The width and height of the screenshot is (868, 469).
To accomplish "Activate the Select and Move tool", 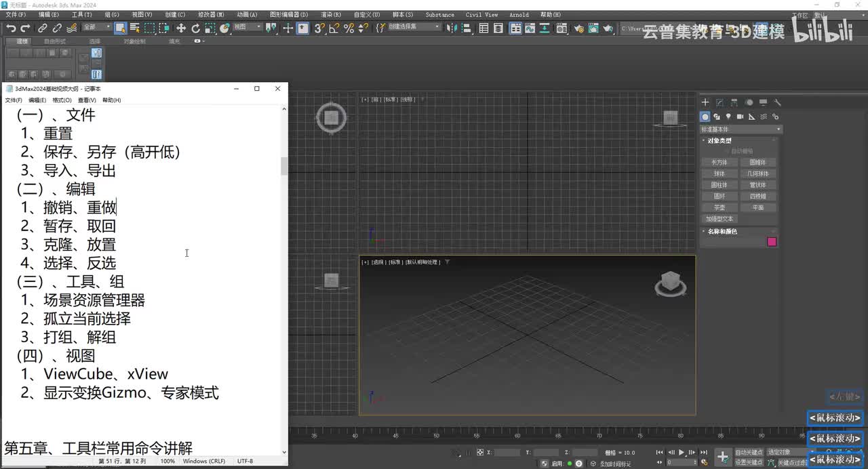I will 181,28.
